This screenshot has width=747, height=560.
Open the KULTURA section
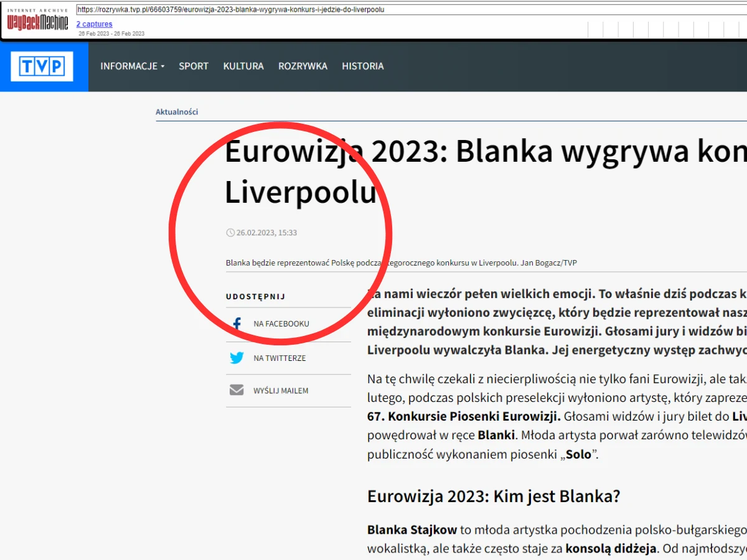tap(243, 66)
